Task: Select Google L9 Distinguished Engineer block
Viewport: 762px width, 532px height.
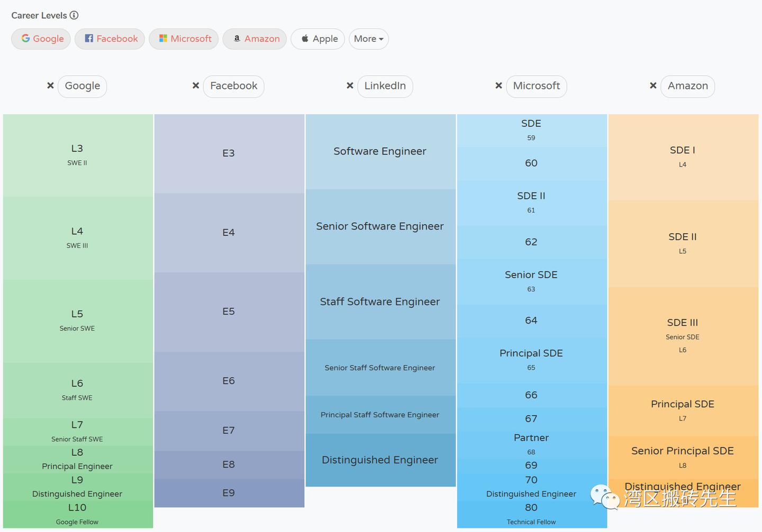Action: tap(78, 487)
